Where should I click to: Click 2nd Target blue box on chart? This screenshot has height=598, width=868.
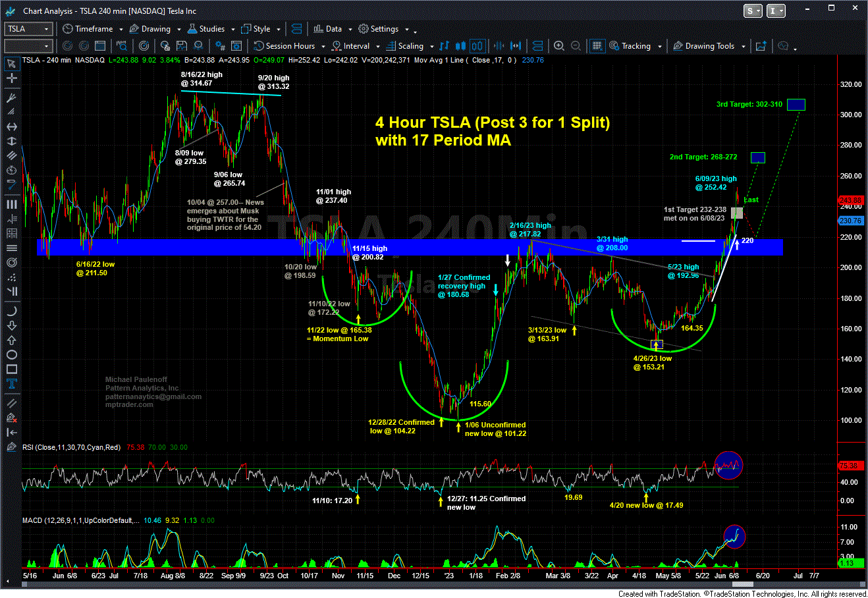pos(758,157)
